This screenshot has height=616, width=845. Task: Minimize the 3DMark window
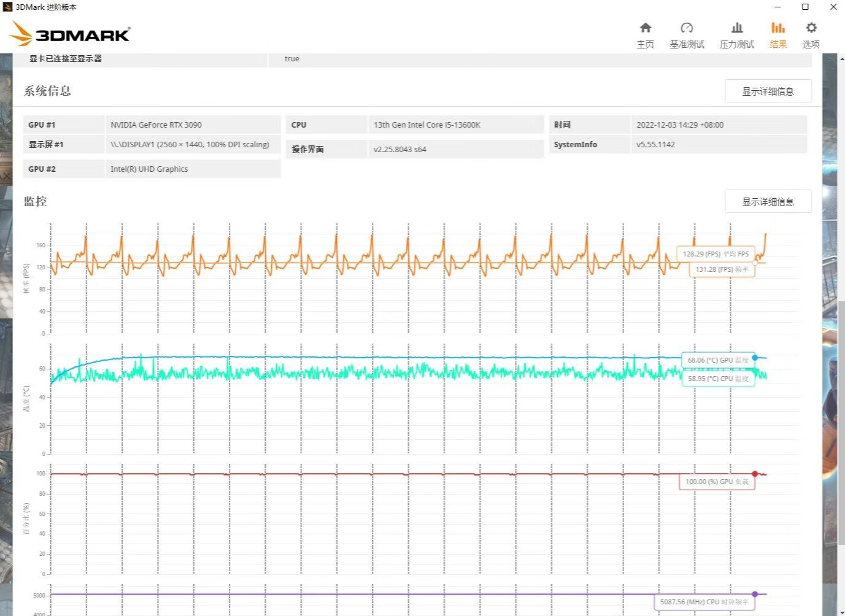click(777, 7)
